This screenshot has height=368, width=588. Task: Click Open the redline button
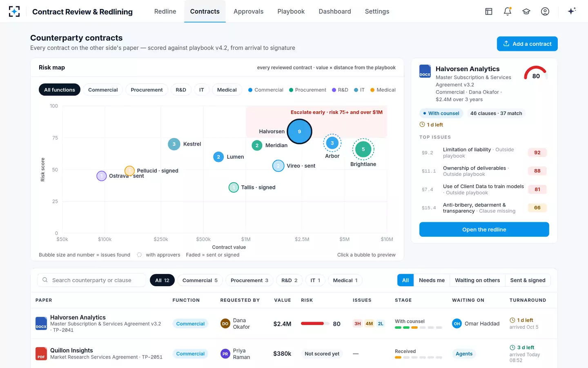pos(484,229)
